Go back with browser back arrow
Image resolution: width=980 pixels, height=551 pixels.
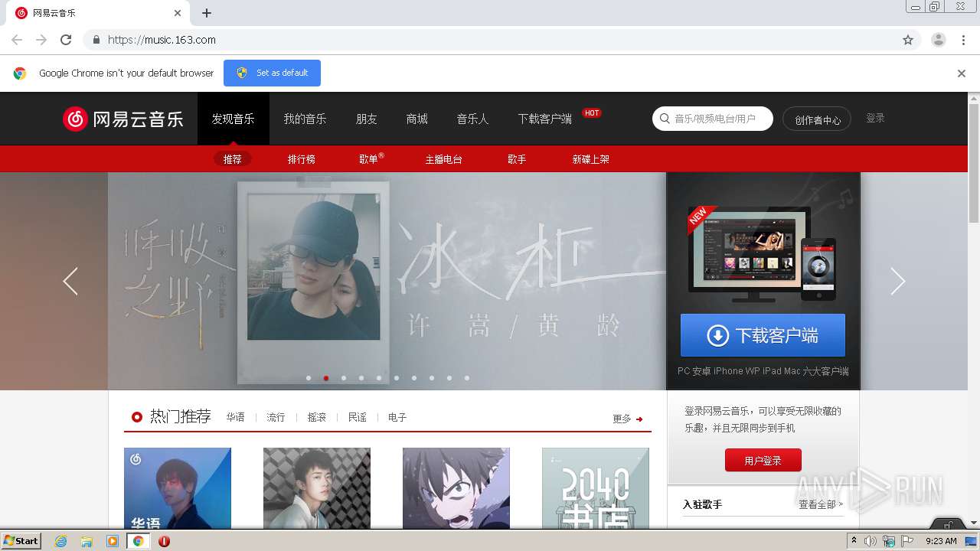tap(17, 40)
